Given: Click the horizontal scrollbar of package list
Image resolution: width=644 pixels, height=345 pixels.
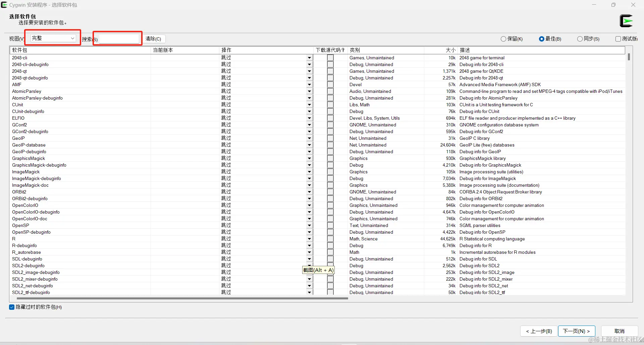Looking at the screenshot, I should click(x=182, y=298).
